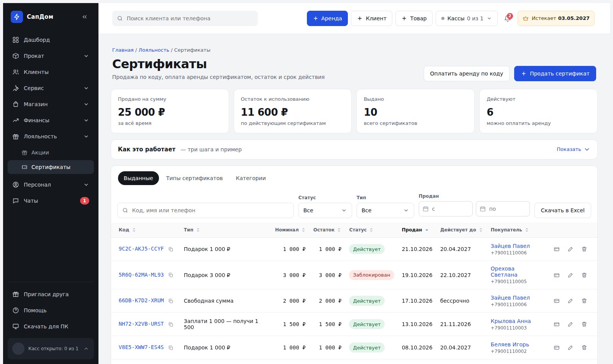Edit certificate 9C2C-AKJ5-CCYF pencil icon

[570, 249]
